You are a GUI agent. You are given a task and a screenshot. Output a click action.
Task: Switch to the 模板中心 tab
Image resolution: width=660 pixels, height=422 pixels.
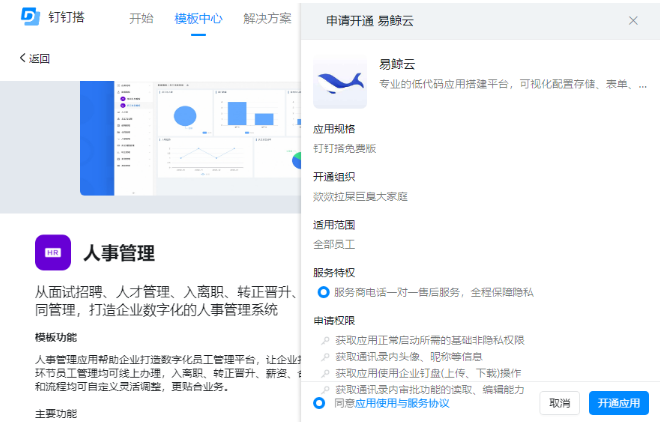(x=198, y=19)
